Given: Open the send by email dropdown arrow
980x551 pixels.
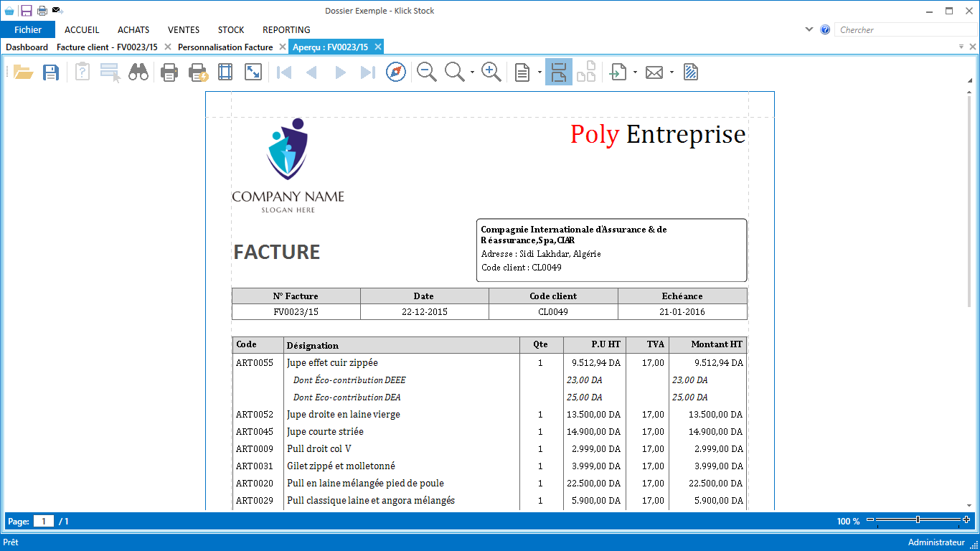Looking at the screenshot, I should (x=672, y=72).
